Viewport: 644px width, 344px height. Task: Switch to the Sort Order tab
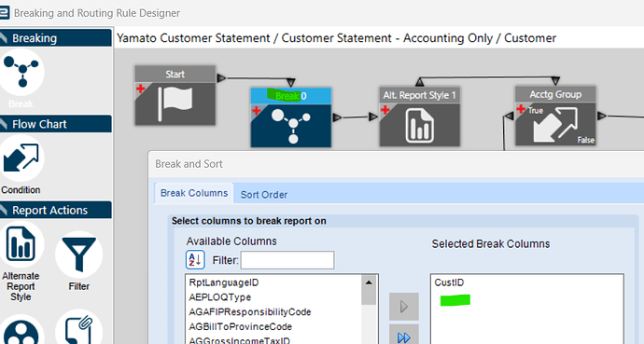point(264,194)
